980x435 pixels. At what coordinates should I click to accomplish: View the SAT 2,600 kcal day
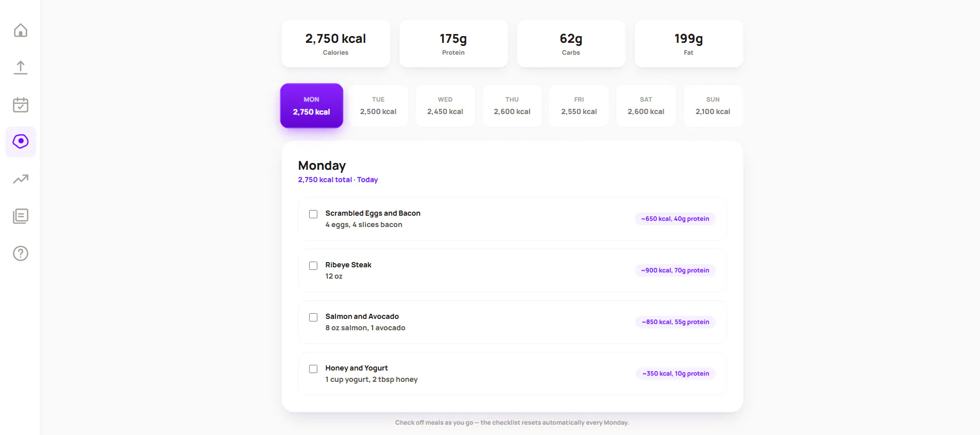click(x=646, y=106)
